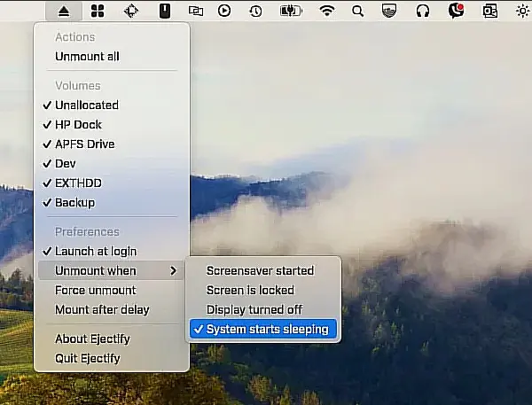The image size is (532, 405).
Task: Toggle the Dev volume
Action: [112, 163]
